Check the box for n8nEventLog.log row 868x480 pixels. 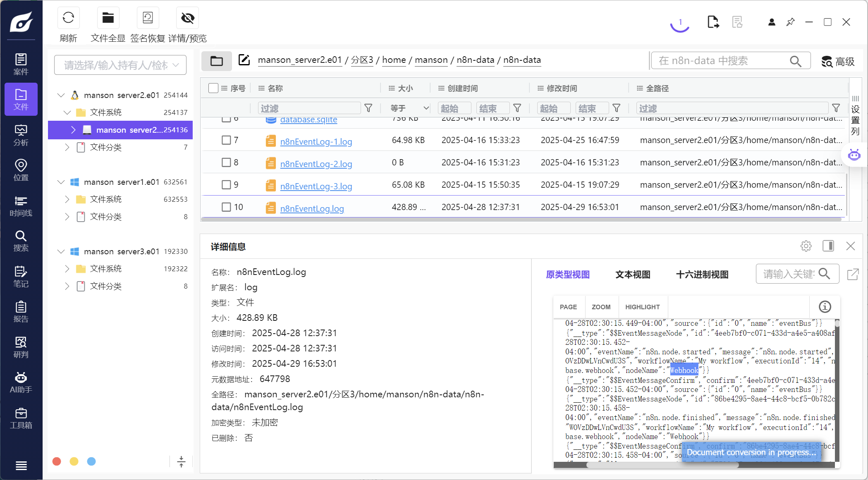(226, 207)
